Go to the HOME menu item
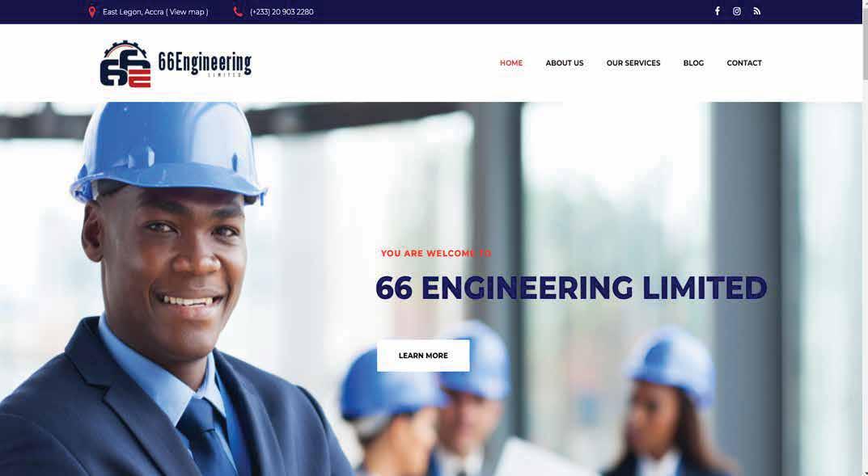Image resolution: width=868 pixels, height=476 pixels. (x=511, y=63)
